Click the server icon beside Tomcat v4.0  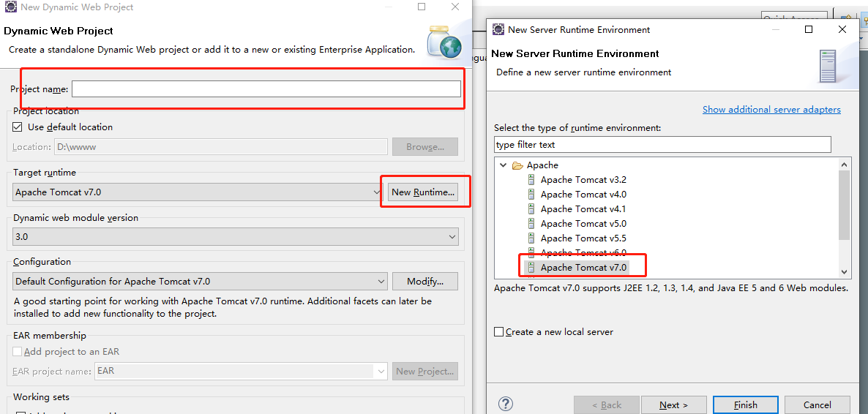point(531,195)
